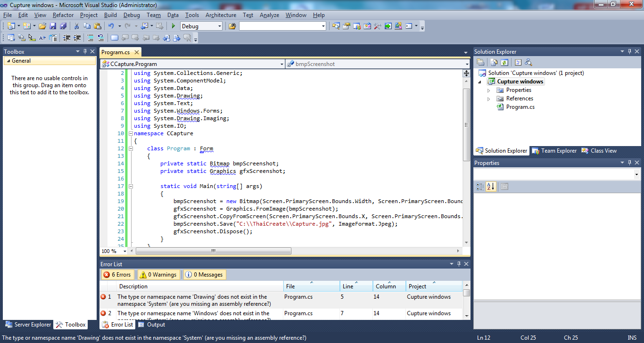644x343 pixels.
Task: Open the Debug configuration dropdown
Action: 219,26
